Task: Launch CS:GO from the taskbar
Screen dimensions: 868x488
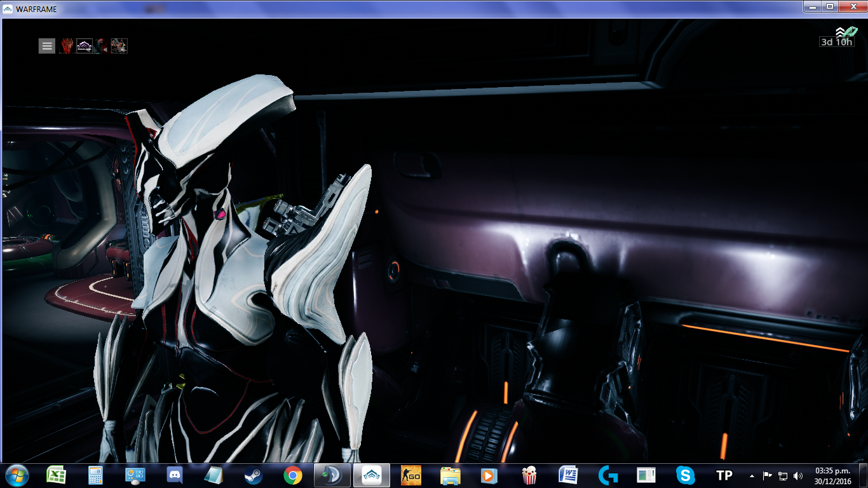Action: click(411, 475)
